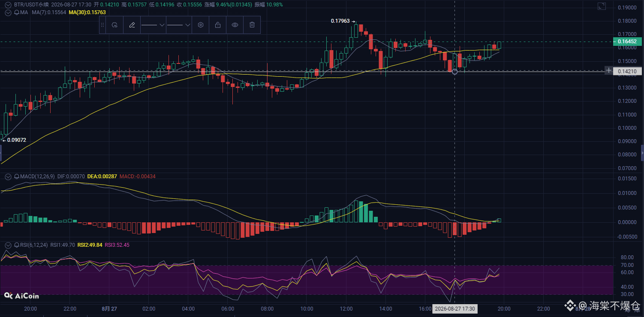Screen dimensions: 644x317
Task: Toggle drawing visibility eye icon
Action: point(235,25)
